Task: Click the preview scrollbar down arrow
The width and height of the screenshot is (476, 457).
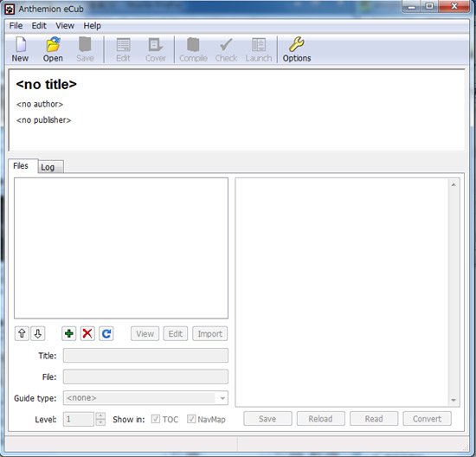Action: coord(453,400)
